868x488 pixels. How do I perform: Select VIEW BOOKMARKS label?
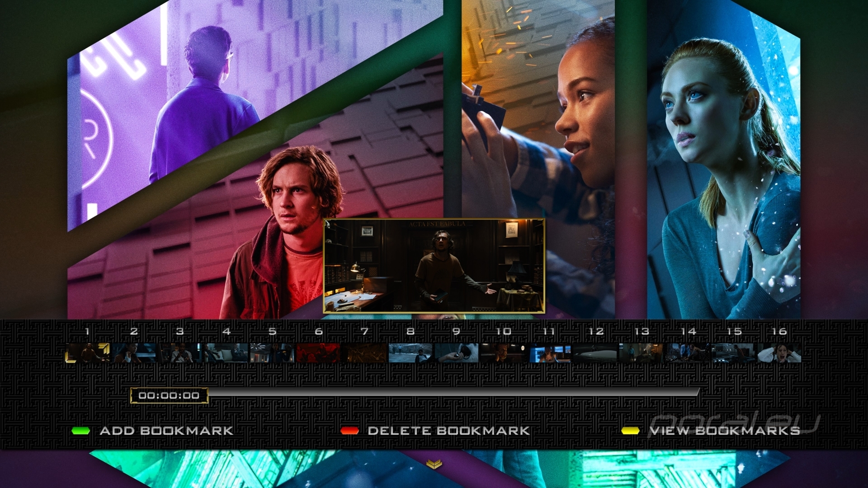coord(725,431)
